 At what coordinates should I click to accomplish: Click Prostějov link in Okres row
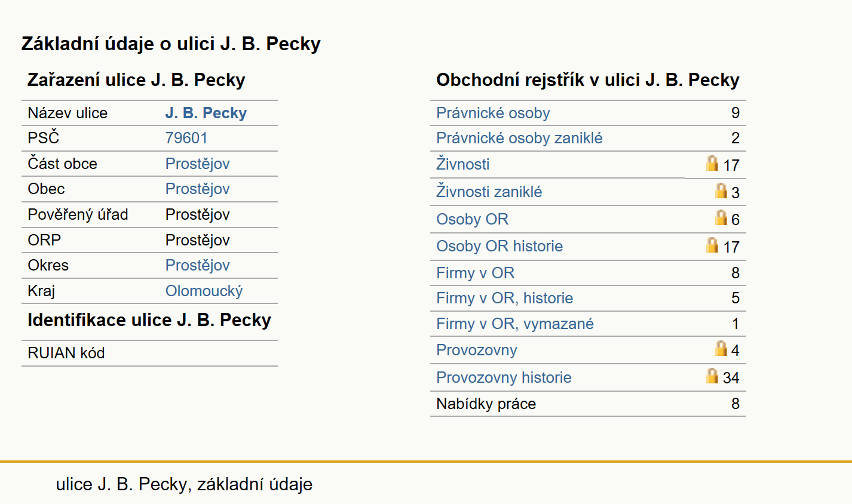coord(198,265)
